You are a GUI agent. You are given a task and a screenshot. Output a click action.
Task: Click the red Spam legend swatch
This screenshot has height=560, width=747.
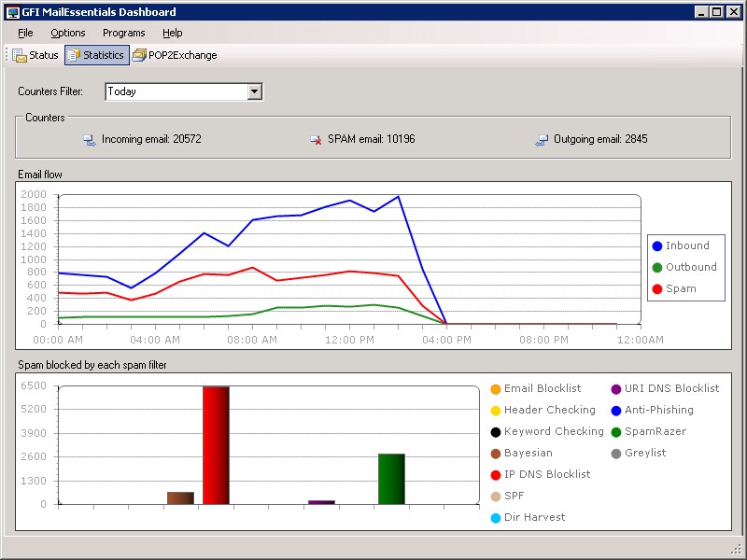pyautogui.click(x=657, y=289)
